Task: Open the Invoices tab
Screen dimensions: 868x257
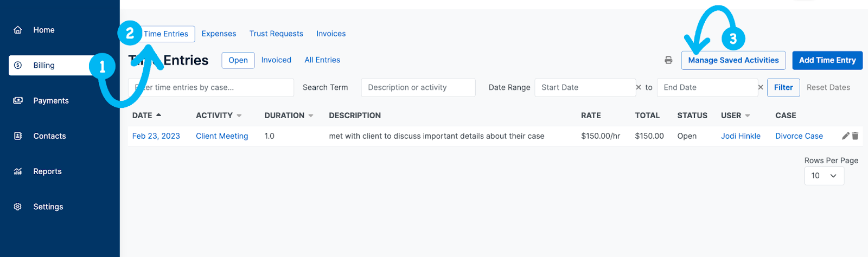Action: 331,34
